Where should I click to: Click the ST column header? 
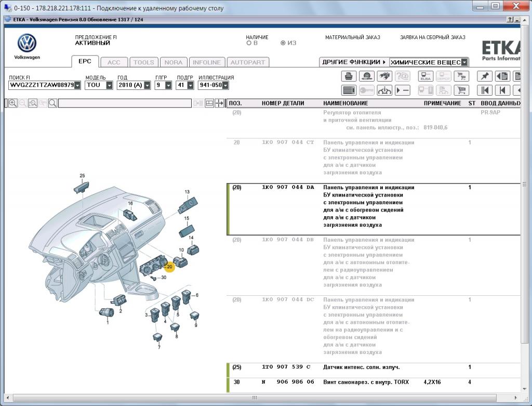[472, 103]
